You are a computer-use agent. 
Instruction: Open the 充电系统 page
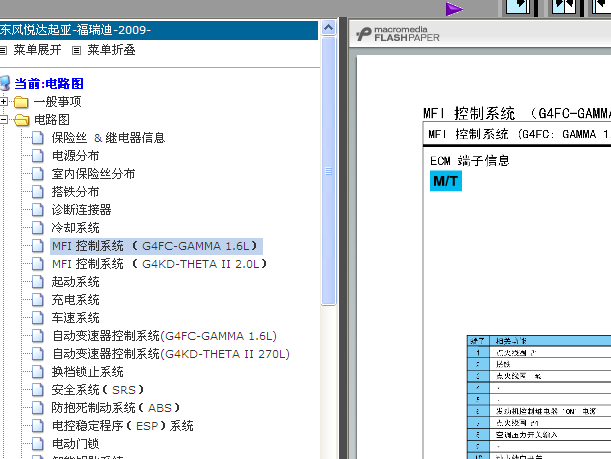(x=75, y=300)
